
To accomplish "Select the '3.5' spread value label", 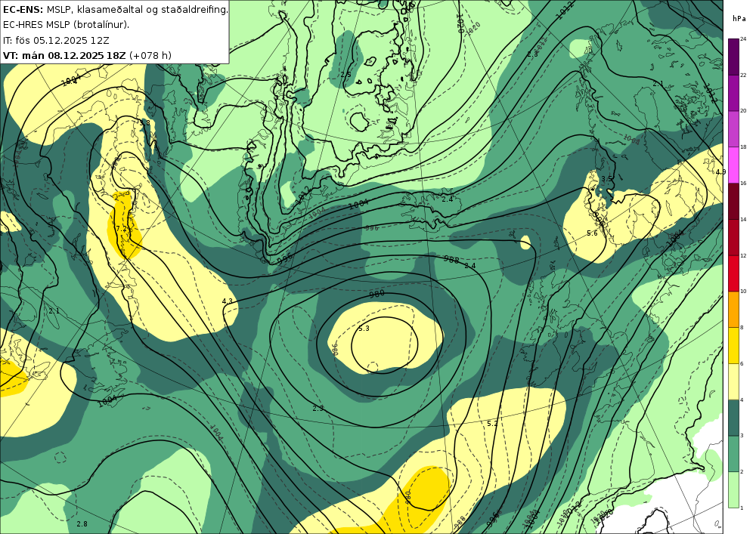I will click(606, 179).
